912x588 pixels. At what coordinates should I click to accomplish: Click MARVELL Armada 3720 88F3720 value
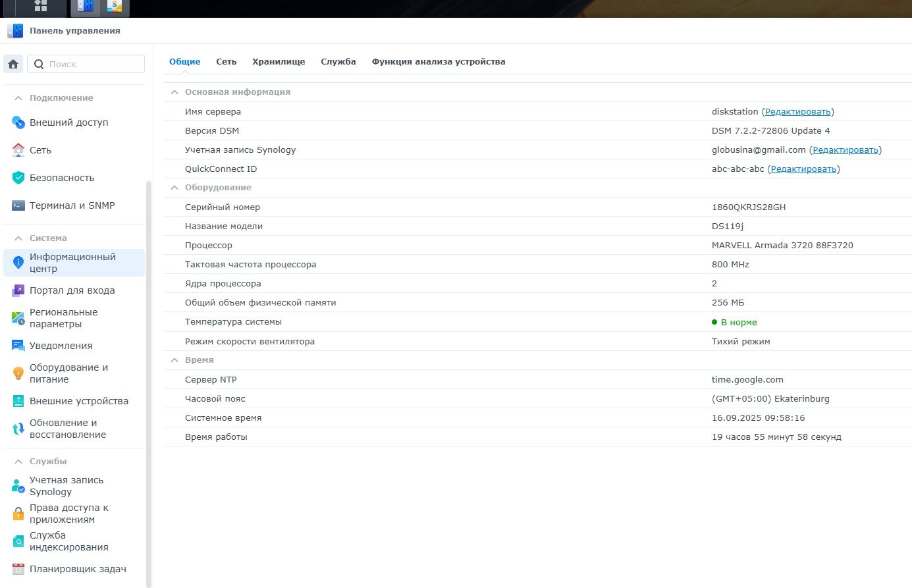(x=782, y=246)
